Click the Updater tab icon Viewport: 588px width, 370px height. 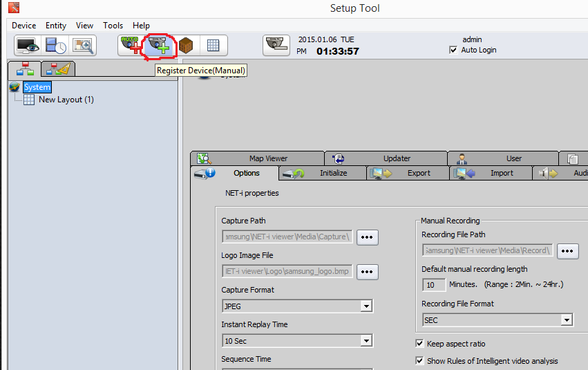pos(339,159)
